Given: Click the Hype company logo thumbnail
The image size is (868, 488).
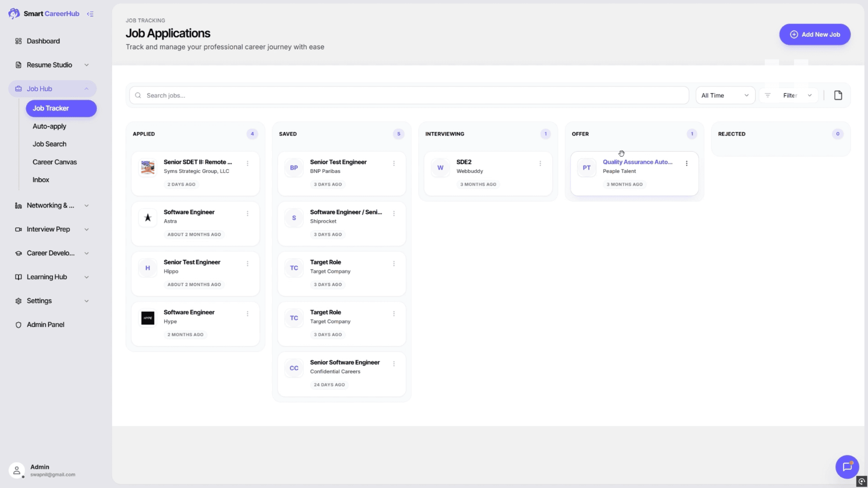Looking at the screenshot, I should [147, 318].
